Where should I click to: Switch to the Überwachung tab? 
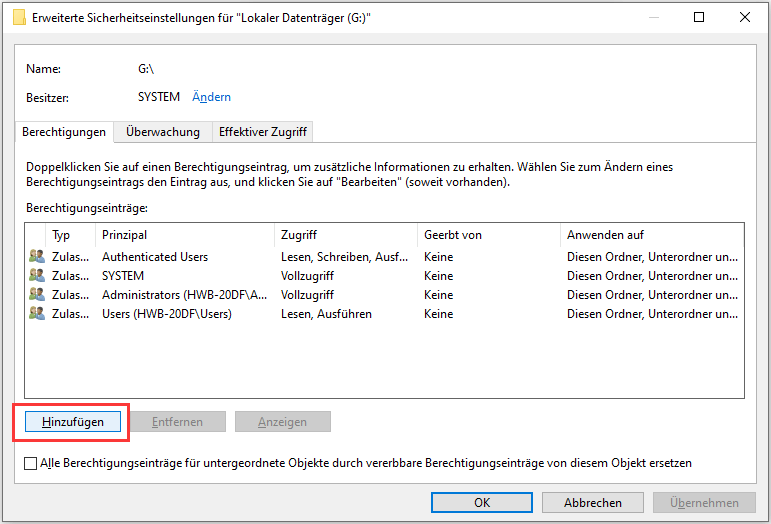point(163,132)
